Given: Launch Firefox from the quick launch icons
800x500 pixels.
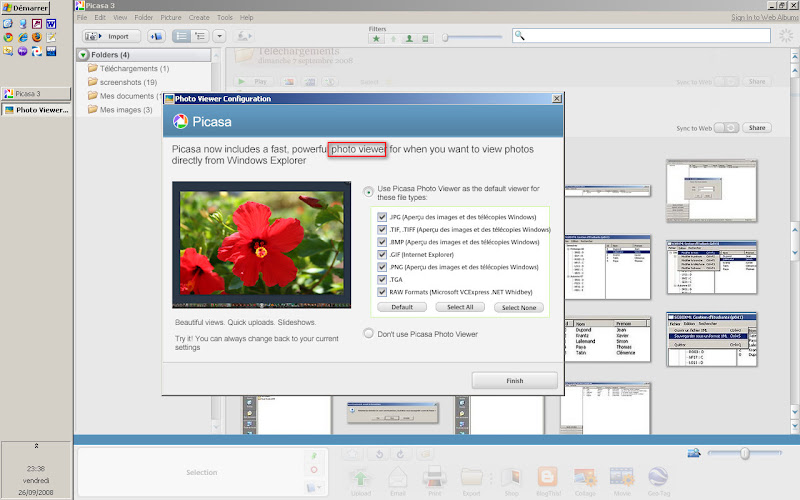Looking at the screenshot, I should [x=36, y=37].
